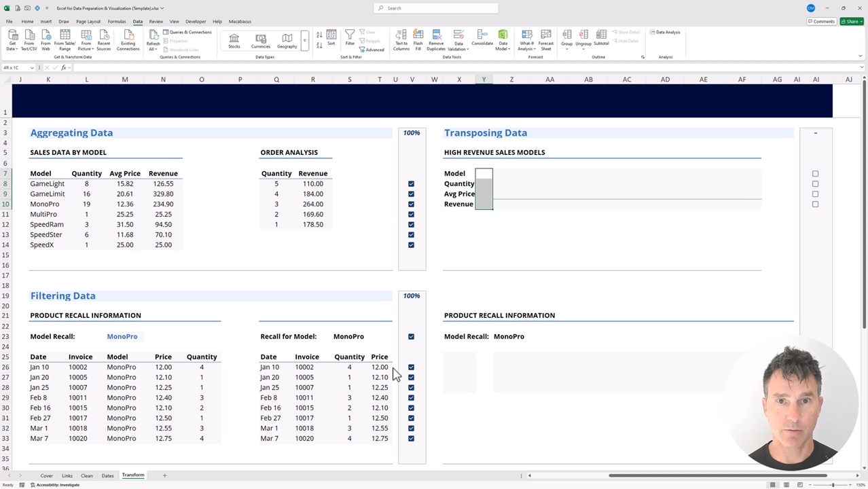Screen dimensions: 868x489
Task: Uncheck the checkbox in the GameLight row
Action: point(411,184)
